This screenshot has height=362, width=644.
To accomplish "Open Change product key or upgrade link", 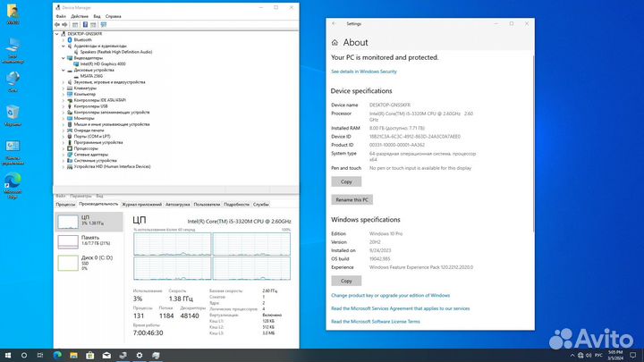I will click(390, 296).
